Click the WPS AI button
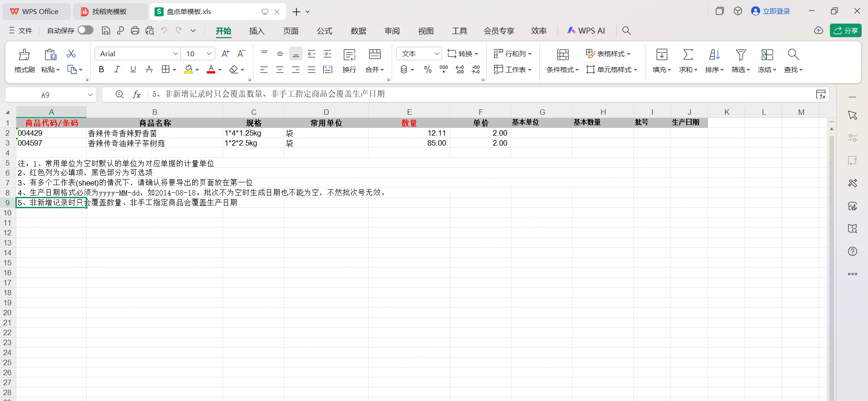Screen dimensions: 868x401 (x=586, y=30)
